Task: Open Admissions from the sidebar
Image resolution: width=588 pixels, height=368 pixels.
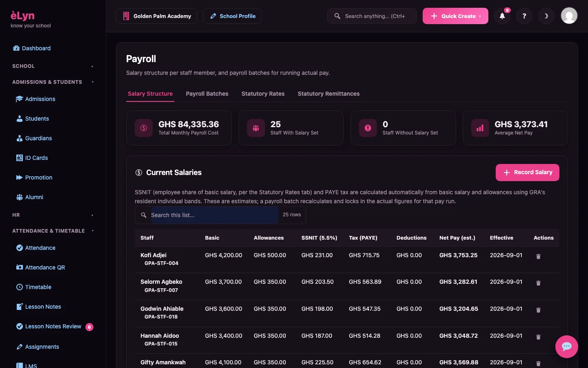Action: [x=36, y=99]
